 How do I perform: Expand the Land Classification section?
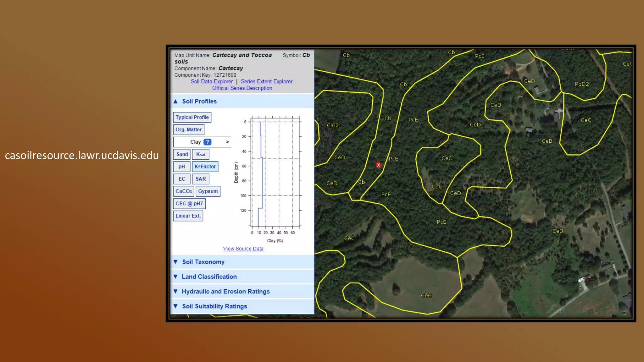(x=209, y=277)
